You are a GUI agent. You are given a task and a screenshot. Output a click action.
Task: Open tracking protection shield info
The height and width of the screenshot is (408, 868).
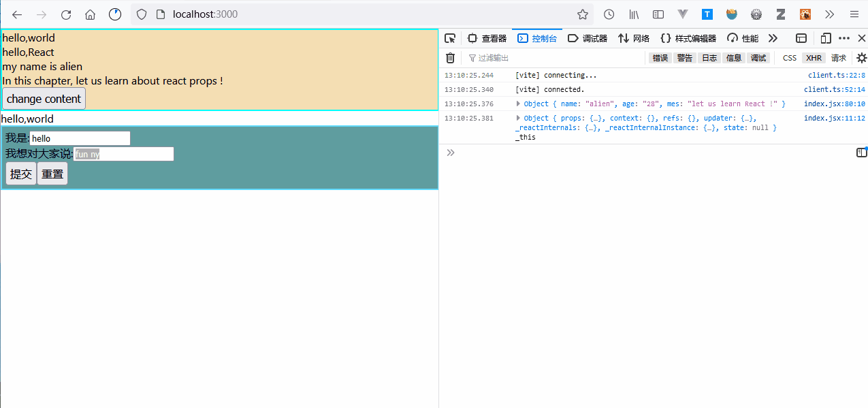click(x=141, y=14)
